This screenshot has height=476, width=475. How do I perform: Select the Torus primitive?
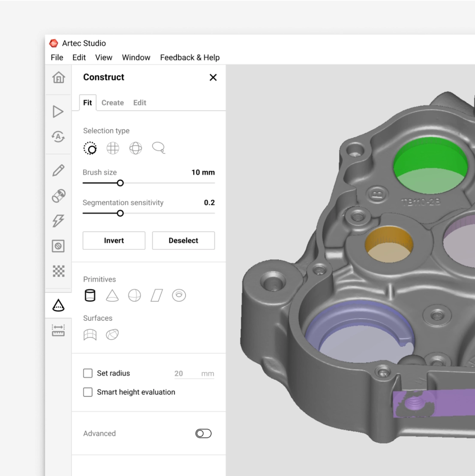tap(179, 296)
